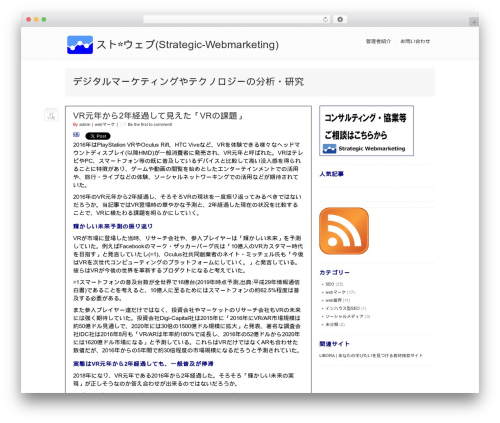Click the calendar date icon beside the post
Viewport: 500px width, 423px height.
[x=51, y=115]
